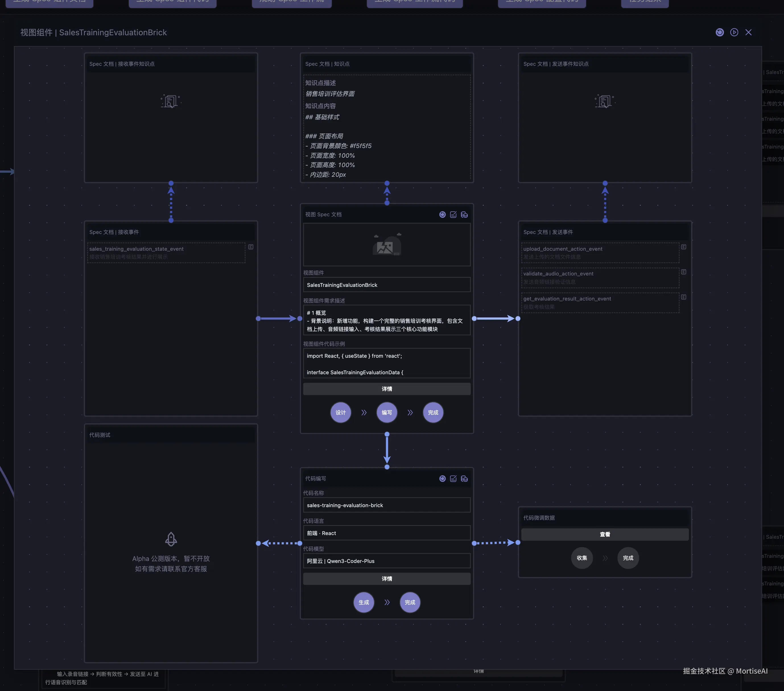Click database icon in 视图 Spec 文档 header
Image resolution: width=784 pixels, height=691 pixels.
(464, 215)
